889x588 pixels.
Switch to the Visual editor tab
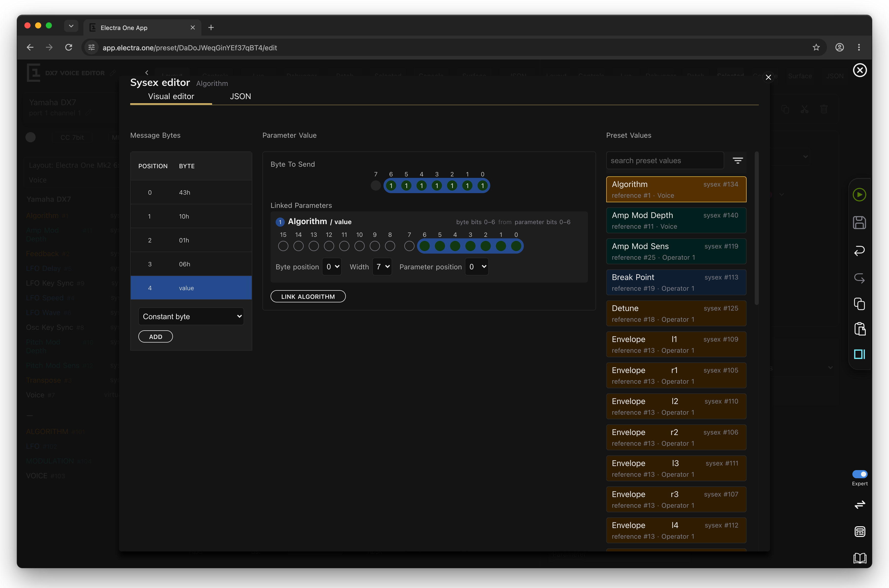[x=171, y=96]
